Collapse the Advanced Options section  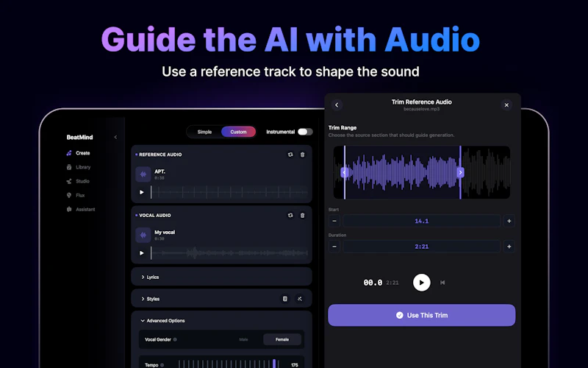coord(162,321)
